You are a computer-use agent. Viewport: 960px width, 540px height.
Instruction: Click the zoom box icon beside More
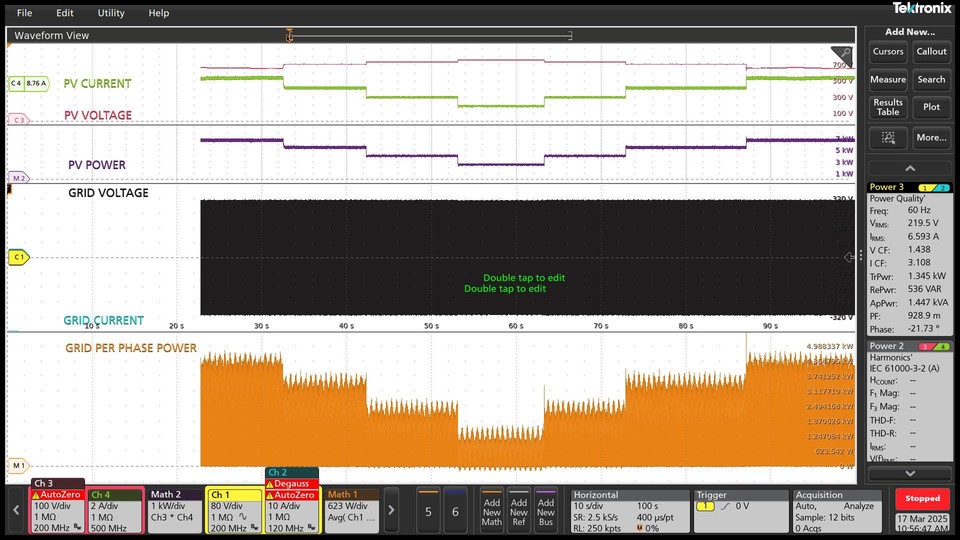point(888,137)
